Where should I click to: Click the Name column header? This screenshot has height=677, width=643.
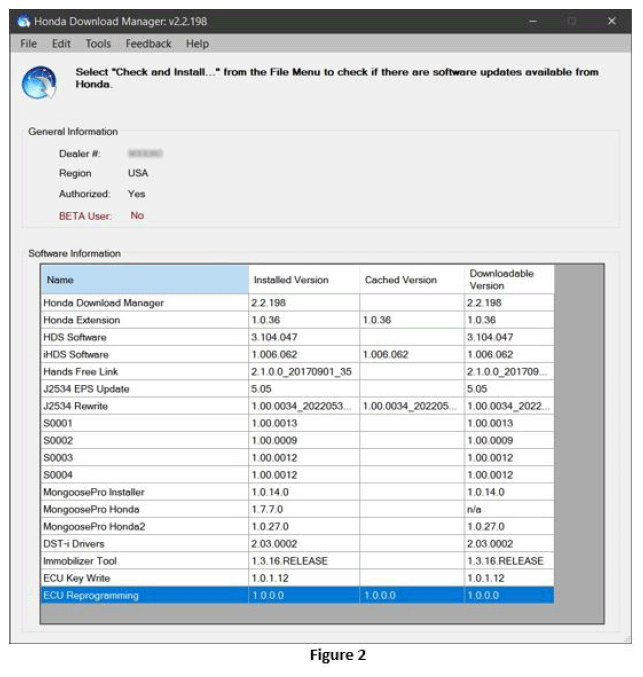pos(144,280)
